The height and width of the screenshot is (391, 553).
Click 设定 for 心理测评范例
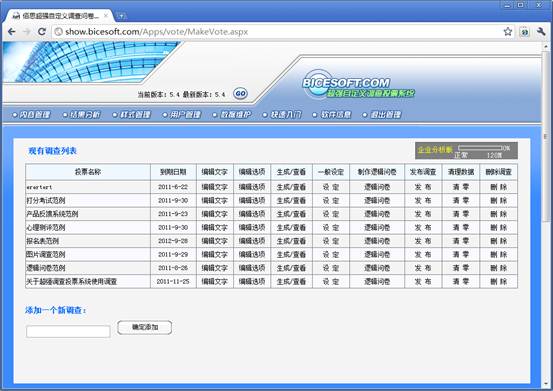click(x=331, y=227)
